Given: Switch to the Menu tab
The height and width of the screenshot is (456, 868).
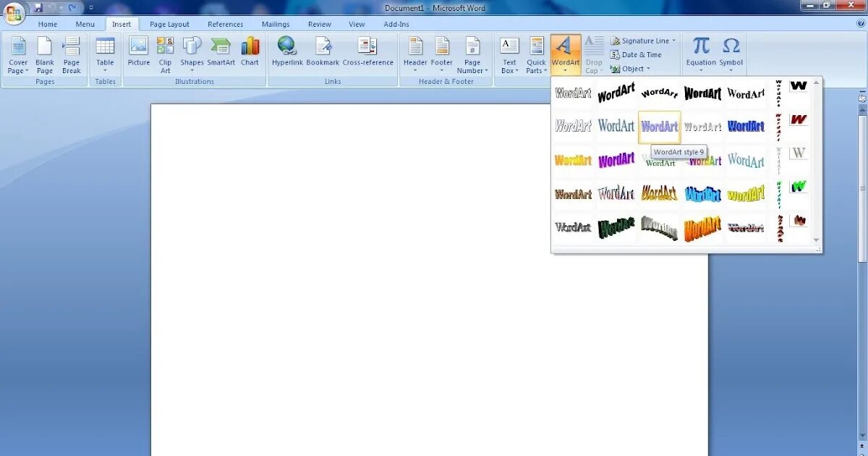Looking at the screenshot, I should coord(85,24).
